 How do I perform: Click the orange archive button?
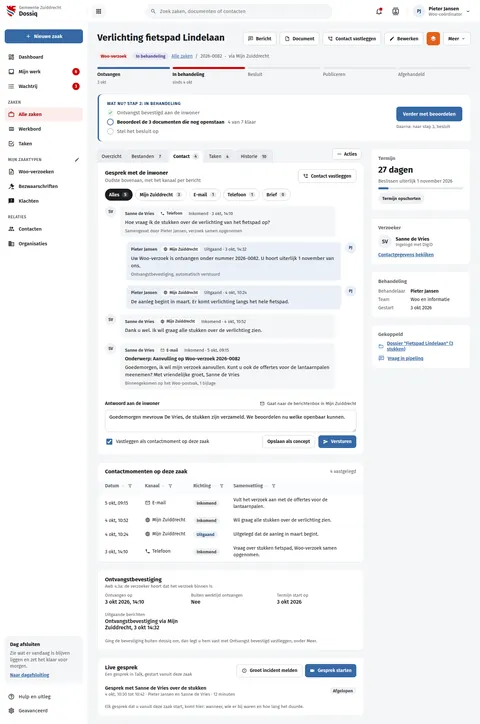pyautogui.click(x=433, y=38)
